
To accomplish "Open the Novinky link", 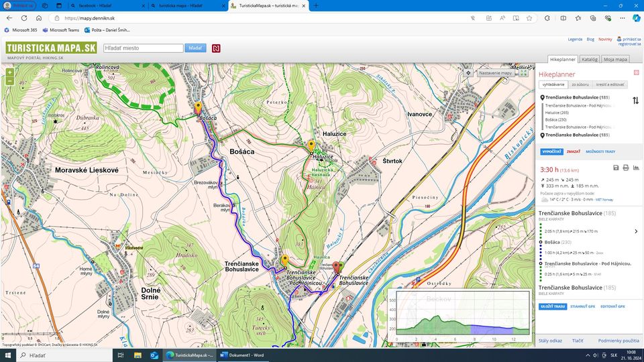I will (605, 40).
